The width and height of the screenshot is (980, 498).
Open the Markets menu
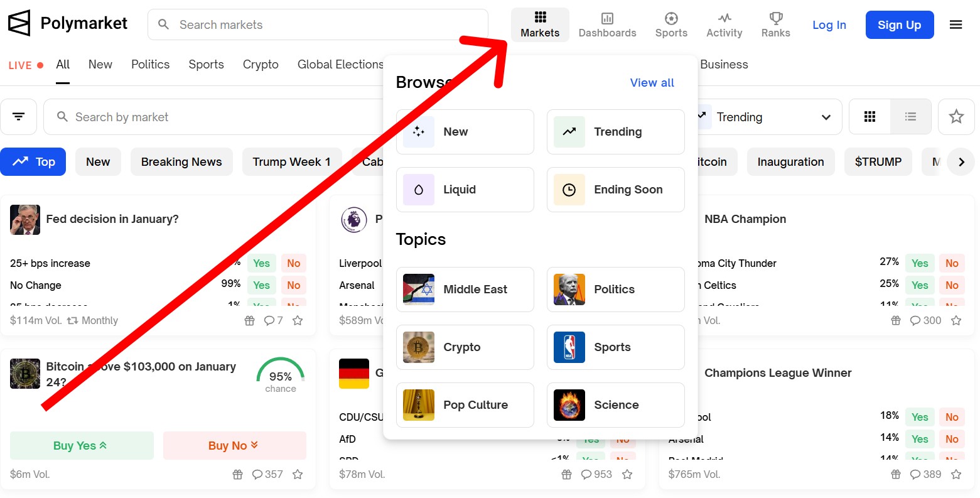[540, 25]
